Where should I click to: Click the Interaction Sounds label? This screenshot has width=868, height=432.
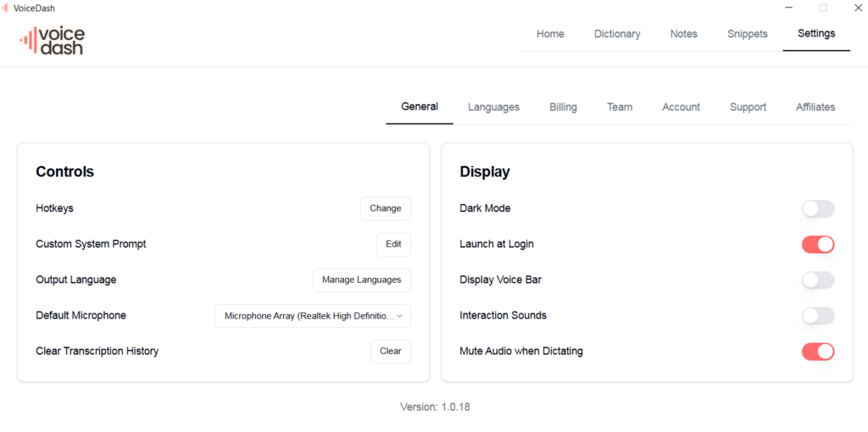504,315
